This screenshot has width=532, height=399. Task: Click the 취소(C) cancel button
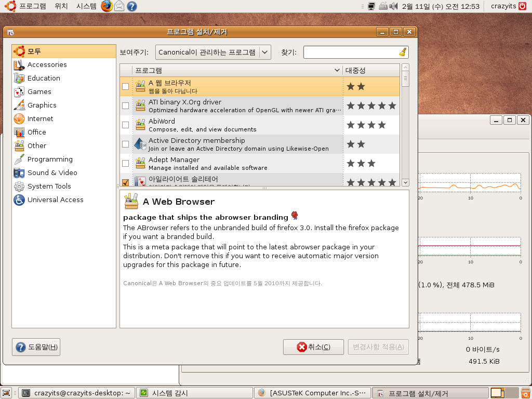pyautogui.click(x=313, y=347)
